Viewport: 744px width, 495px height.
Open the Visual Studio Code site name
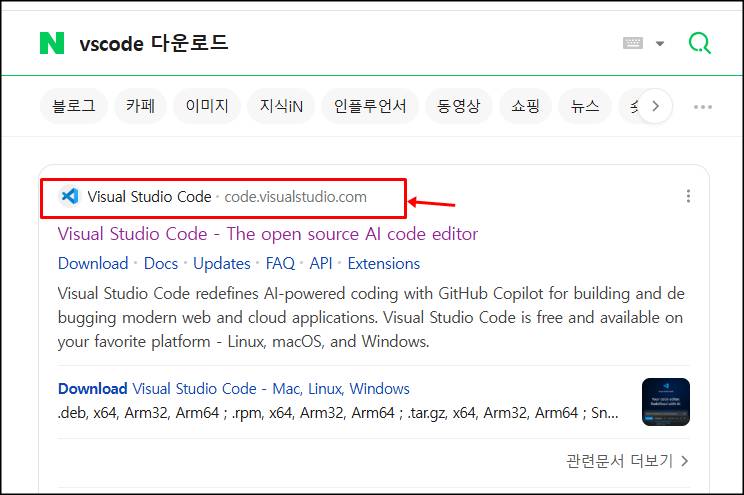pyautogui.click(x=149, y=196)
